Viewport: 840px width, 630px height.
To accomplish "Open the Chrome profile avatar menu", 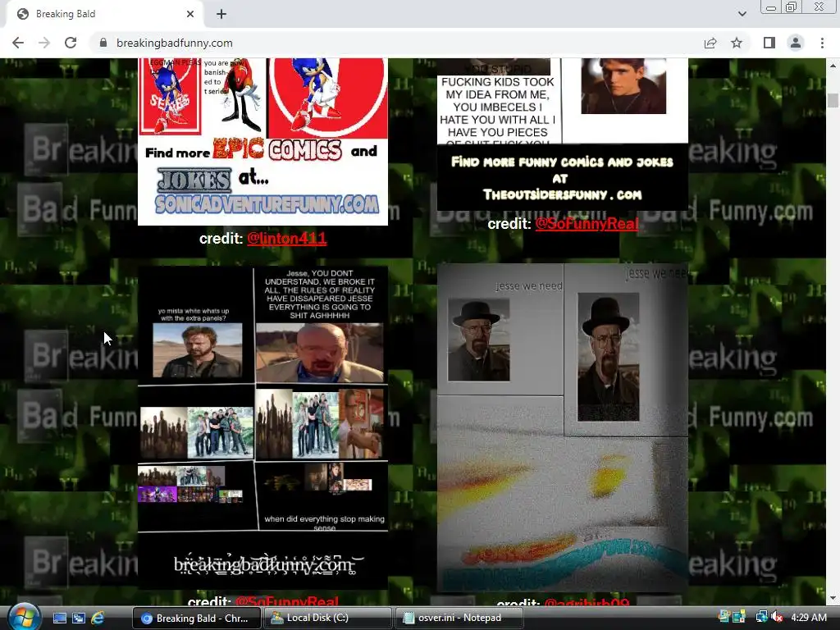I will [796, 43].
